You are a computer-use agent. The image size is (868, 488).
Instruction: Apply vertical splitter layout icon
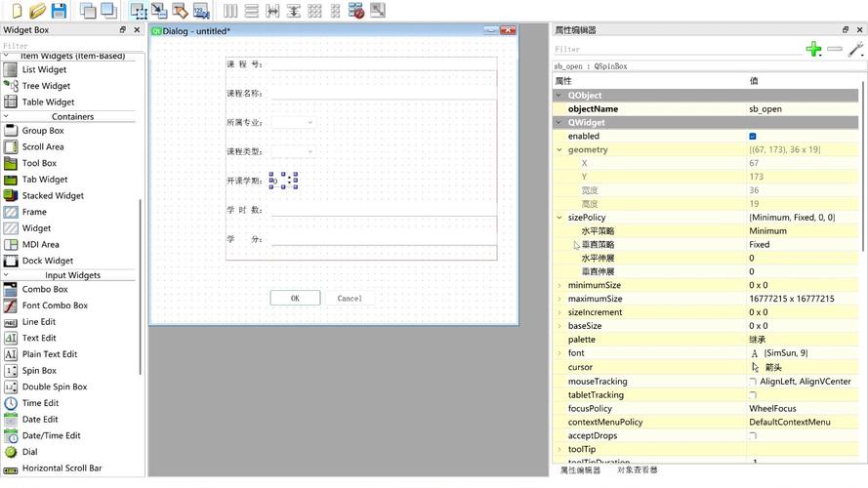293,11
